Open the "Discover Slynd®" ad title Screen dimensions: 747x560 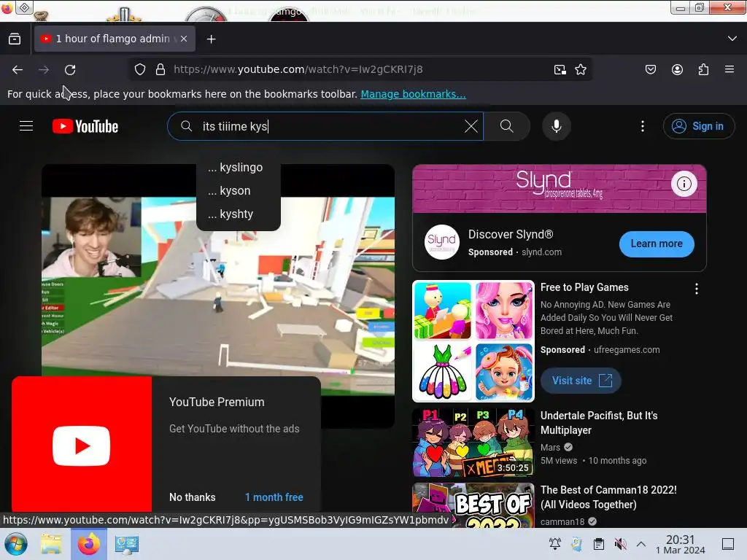tap(510, 234)
